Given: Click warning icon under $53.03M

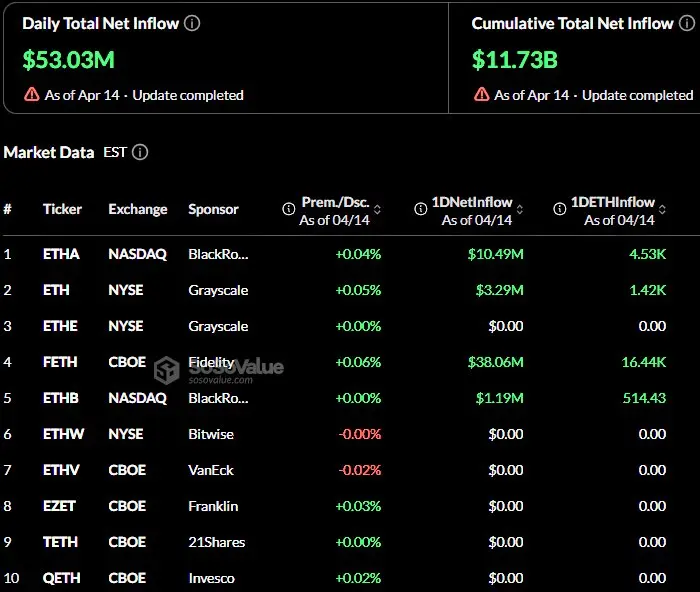Looking at the screenshot, I should (32, 95).
